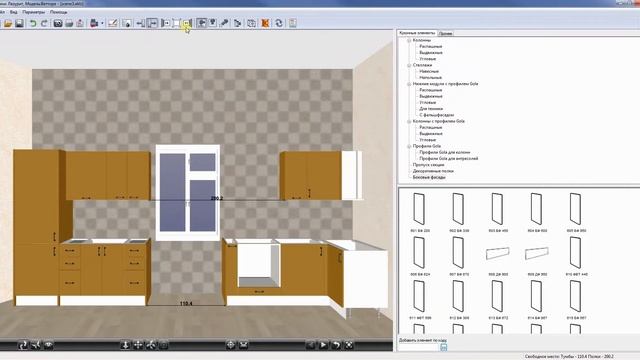Select Профили Gola для колонн
This screenshot has width=640, height=360.
click(x=444, y=152)
